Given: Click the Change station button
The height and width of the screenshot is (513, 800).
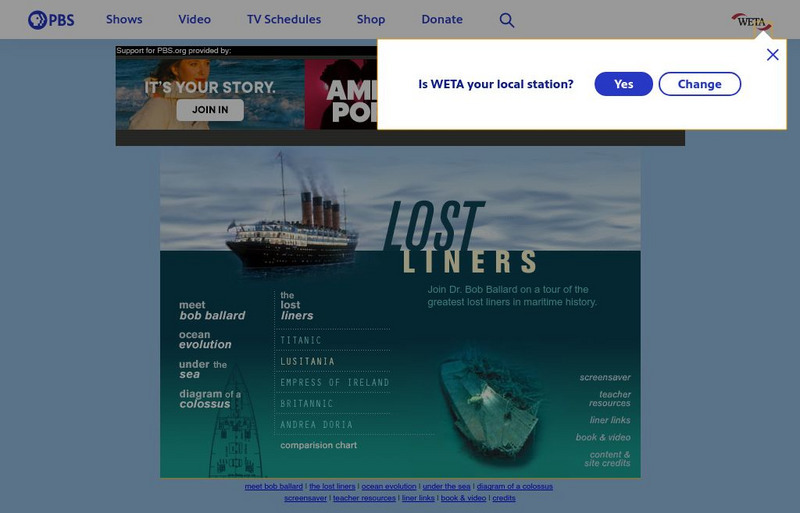Looking at the screenshot, I should click(x=699, y=84).
